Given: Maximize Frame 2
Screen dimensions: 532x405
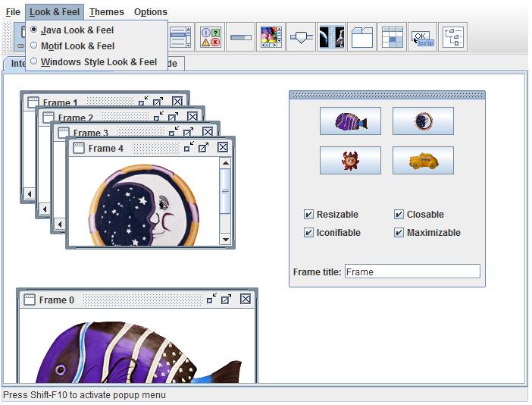Looking at the screenshot, I should click(x=174, y=117).
